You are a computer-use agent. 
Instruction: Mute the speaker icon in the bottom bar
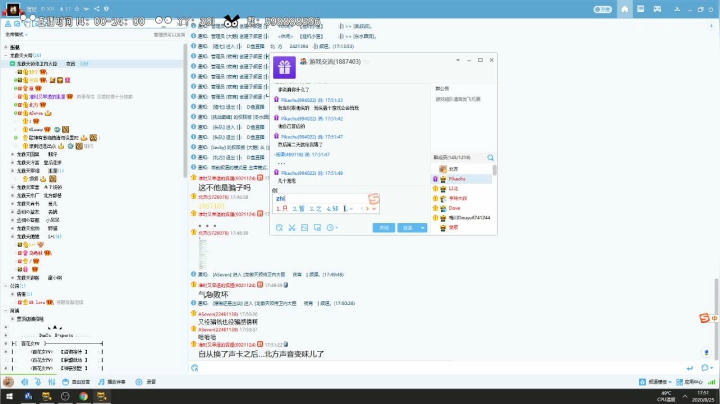pyautogui.click(x=25, y=382)
